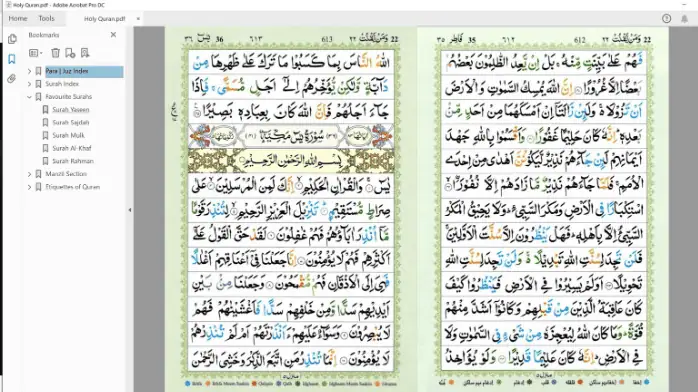Delete selected bookmark with trash icon
698x392 pixels.
(55, 53)
